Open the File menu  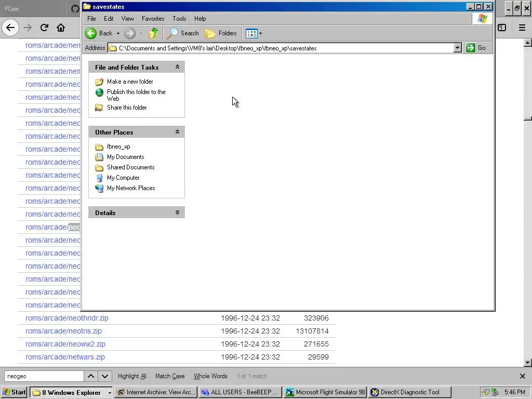click(91, 19)
